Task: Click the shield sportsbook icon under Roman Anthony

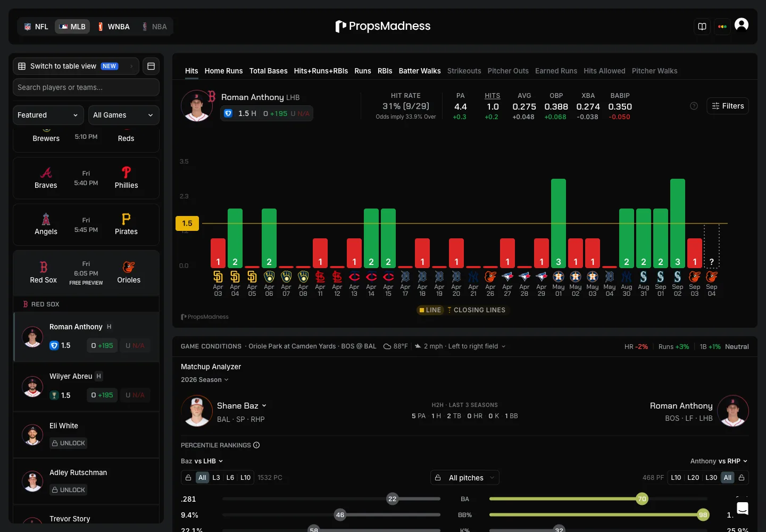Action: (x=54, y=346)
